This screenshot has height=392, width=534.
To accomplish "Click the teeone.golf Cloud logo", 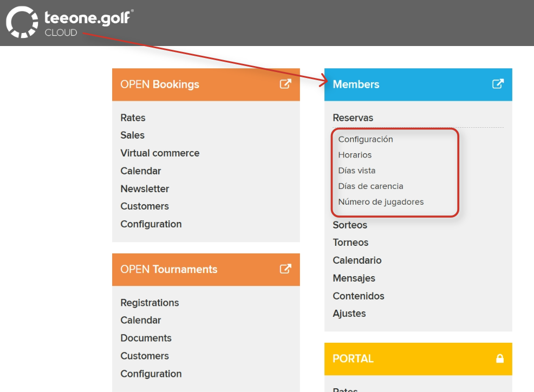I will click(69, 22).
